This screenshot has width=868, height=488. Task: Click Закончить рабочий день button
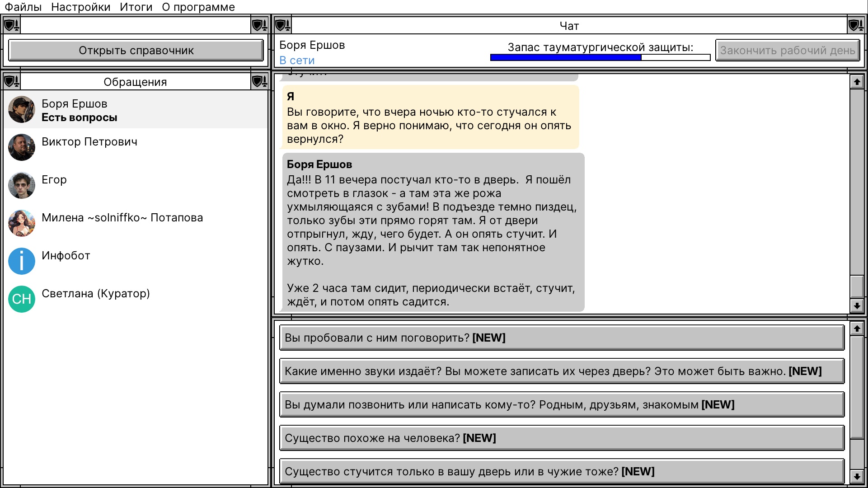(x=788, y=50)
